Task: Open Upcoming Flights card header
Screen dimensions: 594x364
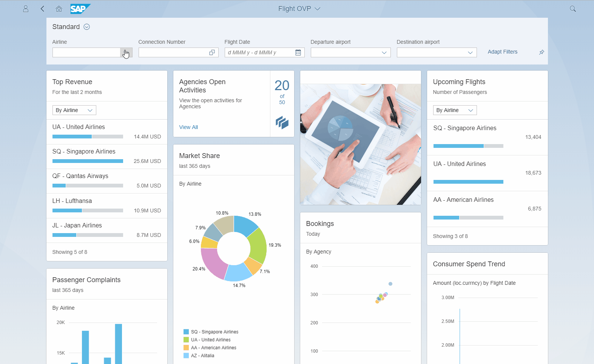Action: [488, 86]
